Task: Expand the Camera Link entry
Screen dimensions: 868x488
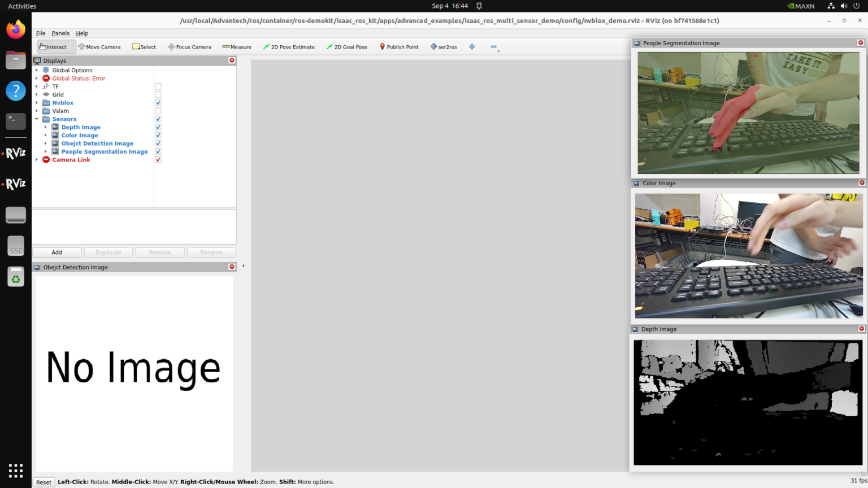Action: pyautogui.click(x=37, y=160)
